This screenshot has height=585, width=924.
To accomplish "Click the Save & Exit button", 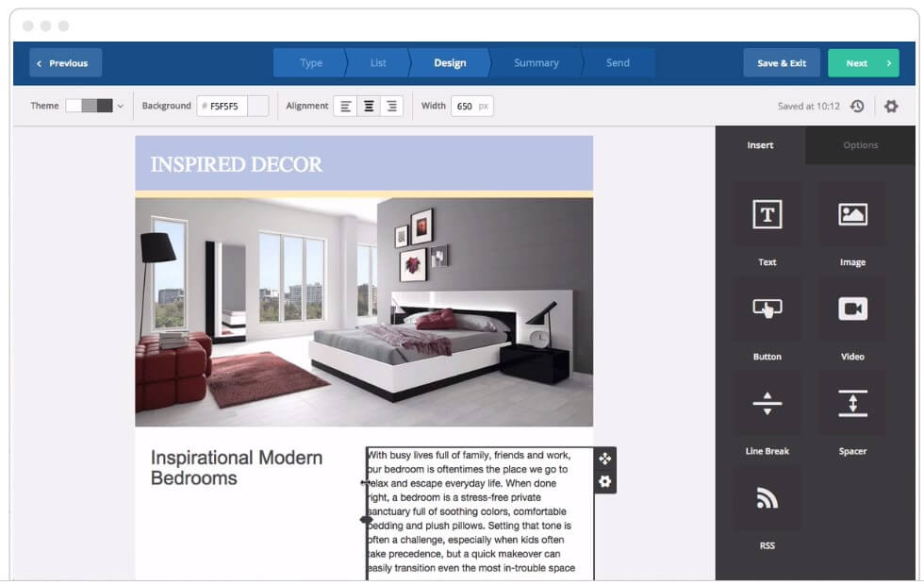I will (x=782, y=62).
